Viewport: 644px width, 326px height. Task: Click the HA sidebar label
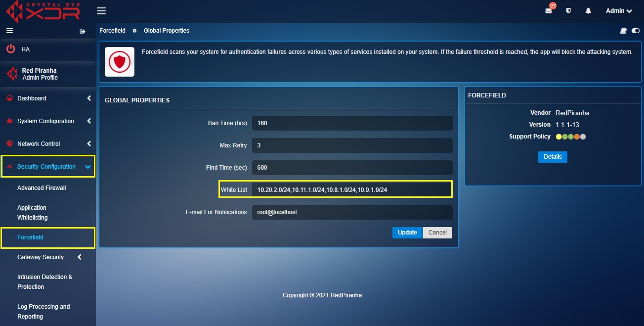click(x=26, y=49)
